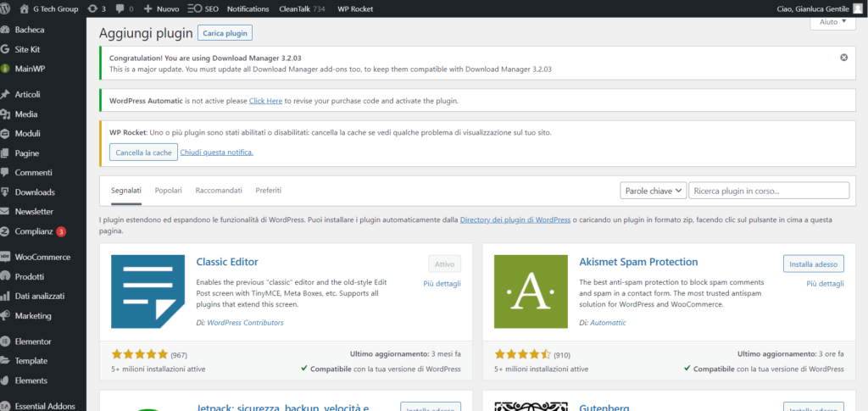This screenshot has width=868, height=411.
Task: Install Akismet with Installa adesso button
Action: coord(813,264)
